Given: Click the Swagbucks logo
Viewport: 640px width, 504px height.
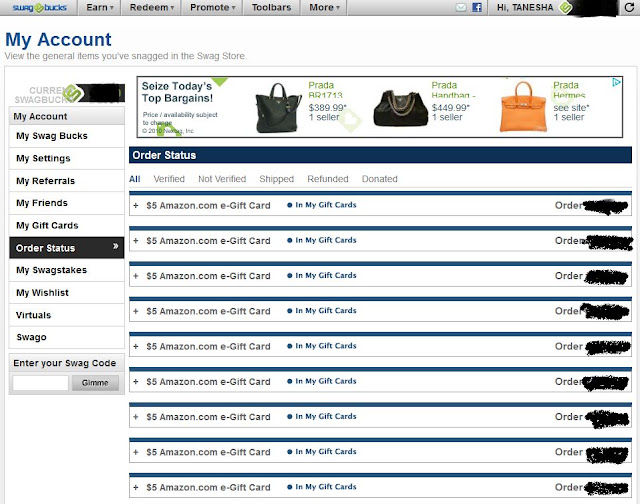Looking at the screenshot, I should coord(40,7).
